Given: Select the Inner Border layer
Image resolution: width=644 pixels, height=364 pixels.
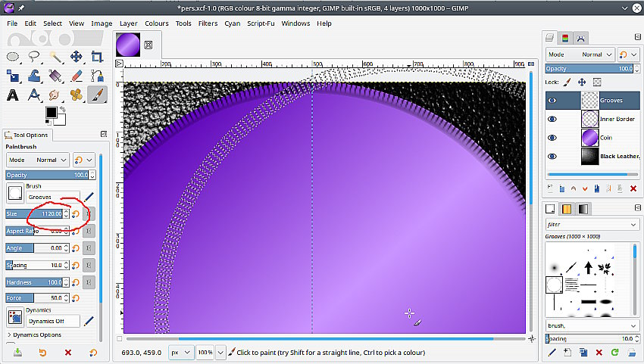Looking at the screenshot, I should [617, 119].
